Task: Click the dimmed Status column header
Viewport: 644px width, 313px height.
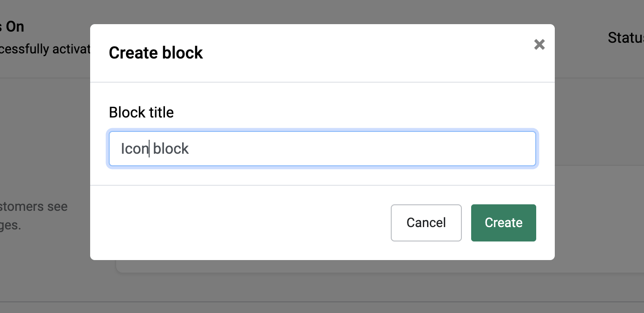Action: pyautogui.click(x=624, y=38)
